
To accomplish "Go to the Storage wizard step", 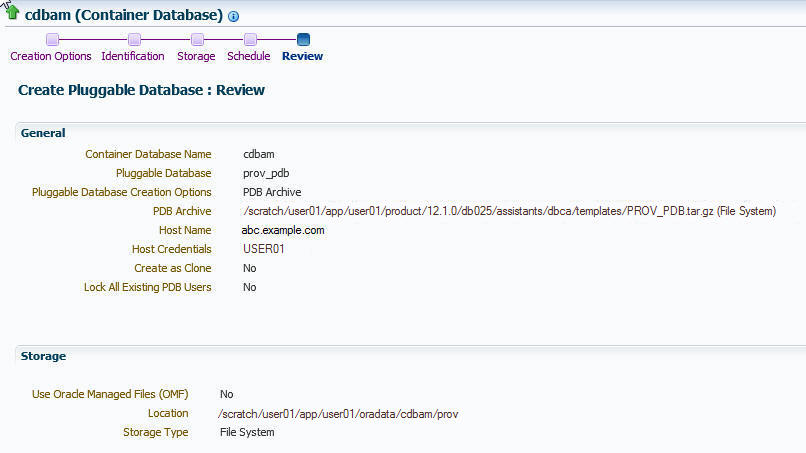I will pos(196,56).
